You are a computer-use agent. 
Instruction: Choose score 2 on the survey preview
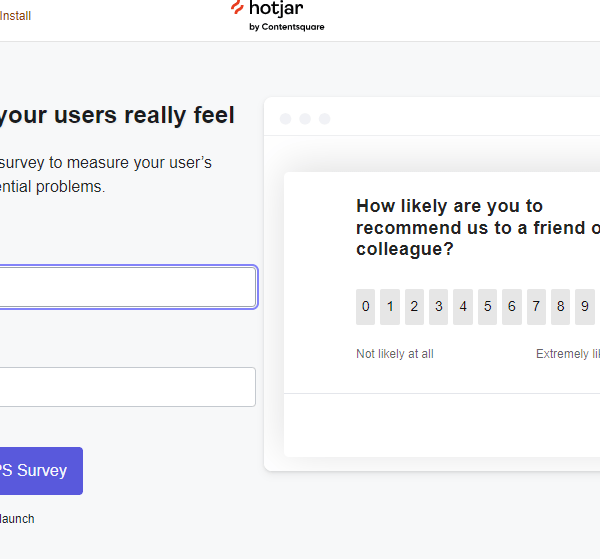point(414,307)
